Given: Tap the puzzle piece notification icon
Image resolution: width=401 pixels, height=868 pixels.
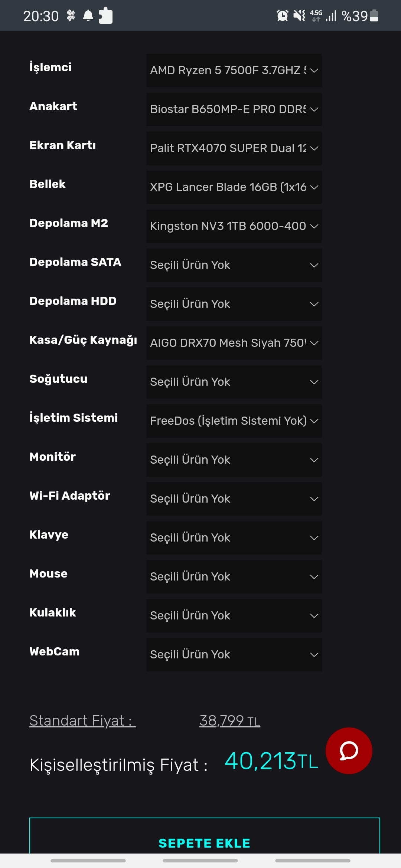Looking at the screenshot, I should pos(106,16).
